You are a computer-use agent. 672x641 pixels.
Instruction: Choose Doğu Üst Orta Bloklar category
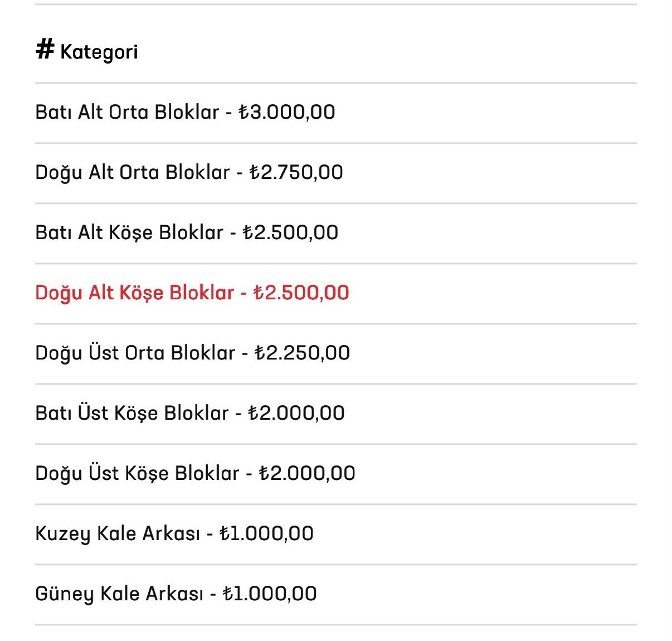click(x=335, y=353)
